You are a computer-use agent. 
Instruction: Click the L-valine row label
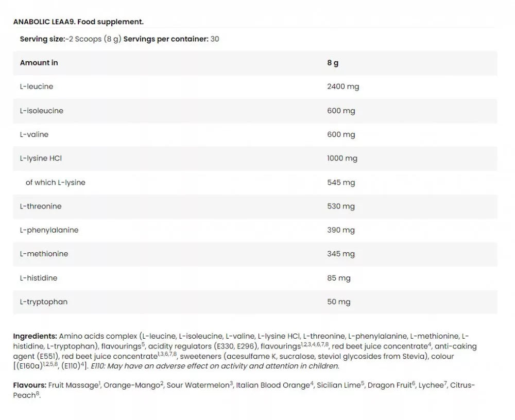[x=34, y=134]
